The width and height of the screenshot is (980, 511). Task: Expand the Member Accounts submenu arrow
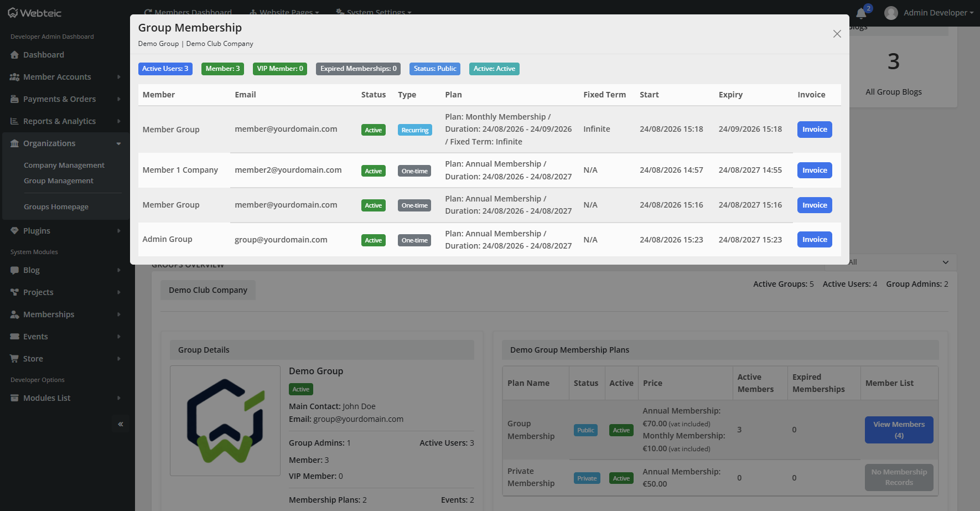118,77
